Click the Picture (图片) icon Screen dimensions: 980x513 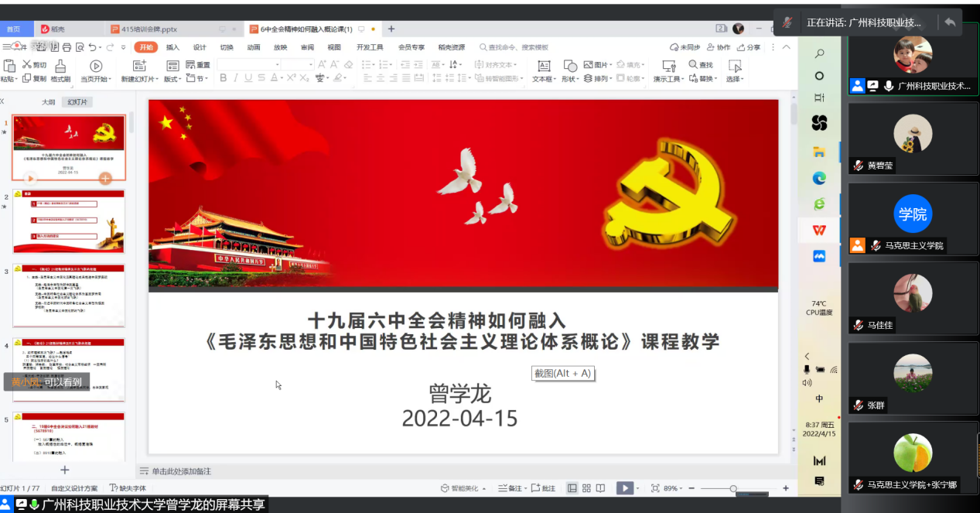[x=587, y=65]
